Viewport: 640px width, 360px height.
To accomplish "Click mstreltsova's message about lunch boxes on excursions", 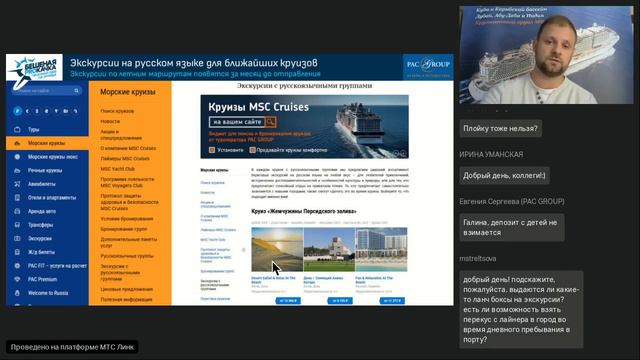I will click(521, 309).
